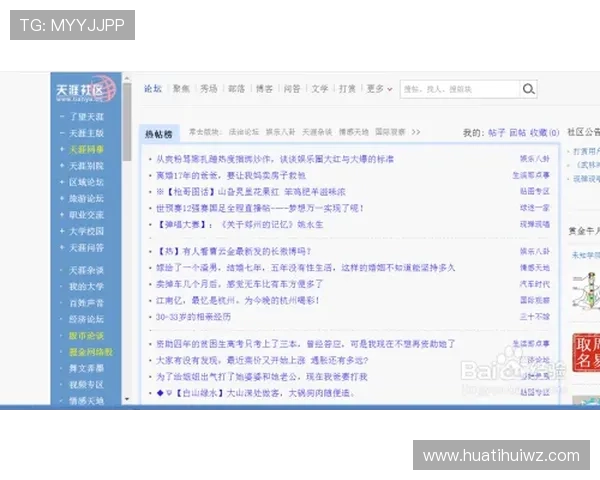Open 娱乐八卦 in frequent boards row
The image size is (600, 480).
pyautogui.click(x=280, y=132)
